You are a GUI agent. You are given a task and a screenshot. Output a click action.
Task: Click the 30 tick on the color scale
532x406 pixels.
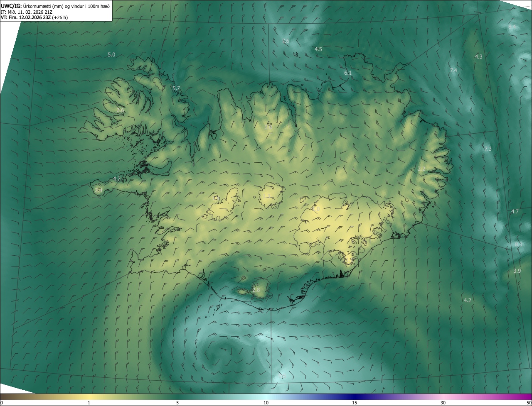click(443, 403)
